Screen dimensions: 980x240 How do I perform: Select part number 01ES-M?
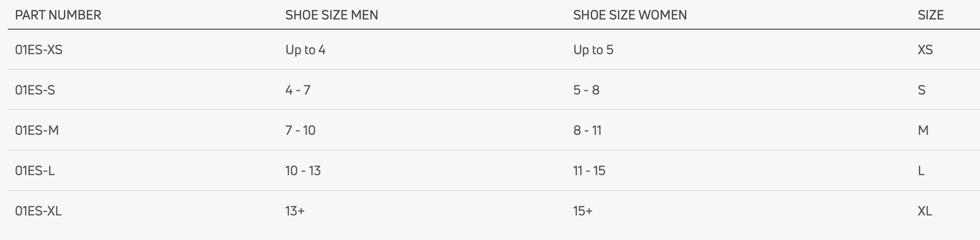37,130
